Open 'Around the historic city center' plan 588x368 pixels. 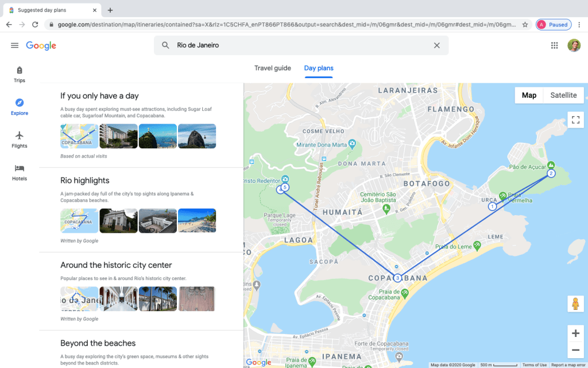(x=116, y=265)
